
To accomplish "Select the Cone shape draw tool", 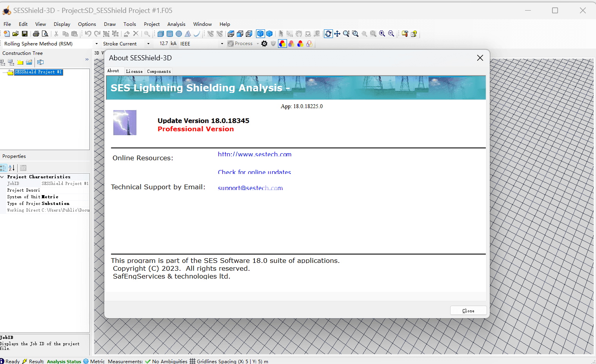I will coord(188,34).
